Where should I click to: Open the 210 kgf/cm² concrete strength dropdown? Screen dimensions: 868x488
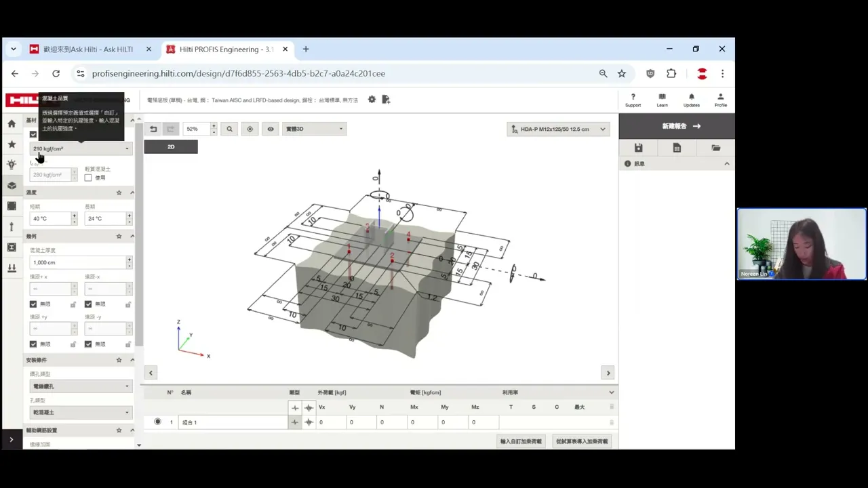[x=81, y=148]
